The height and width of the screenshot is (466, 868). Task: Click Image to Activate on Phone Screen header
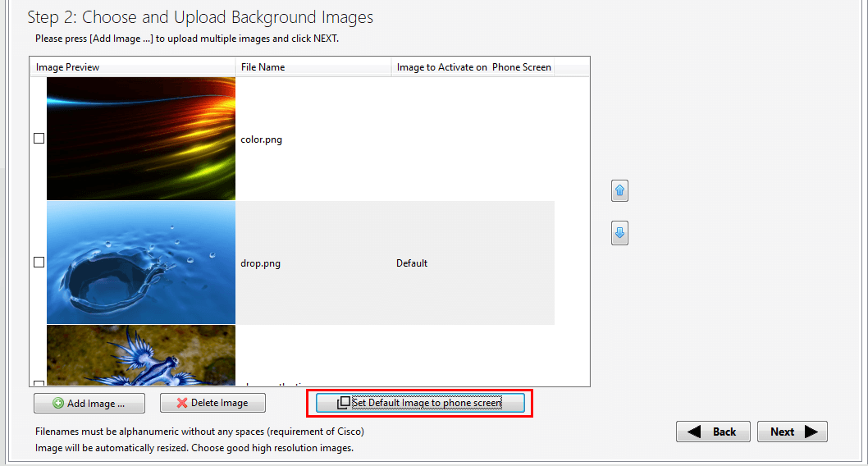(473, 67)
